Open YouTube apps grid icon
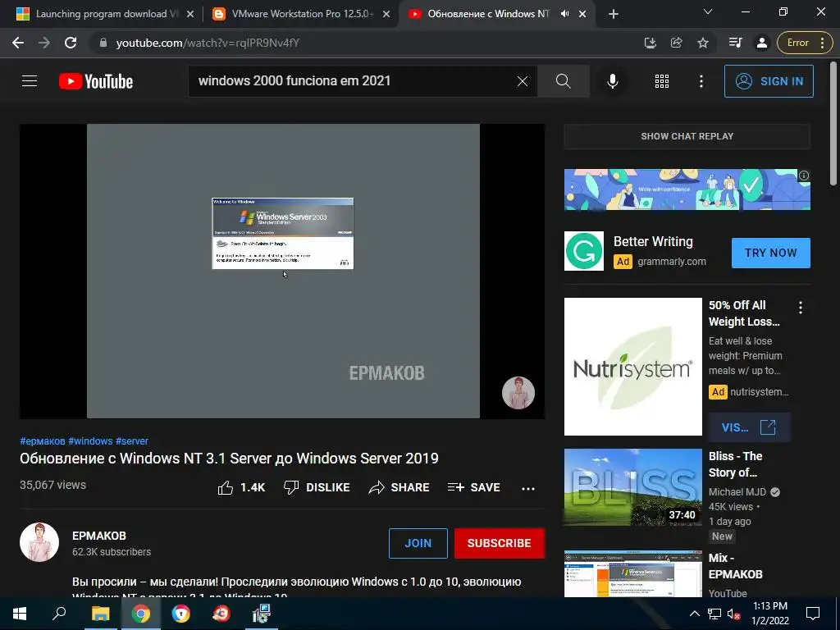Viewport: 840px width, 630px height. point(662,81)
